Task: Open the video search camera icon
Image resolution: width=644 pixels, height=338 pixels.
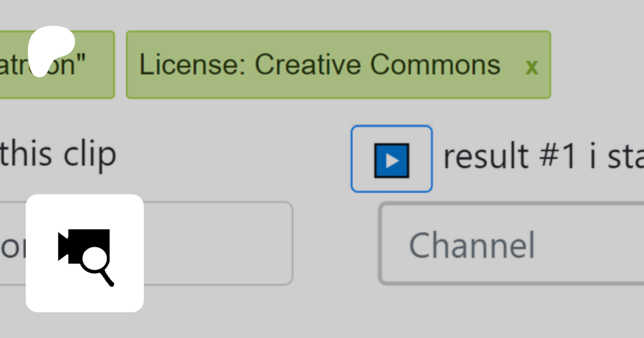Action: 85,253
